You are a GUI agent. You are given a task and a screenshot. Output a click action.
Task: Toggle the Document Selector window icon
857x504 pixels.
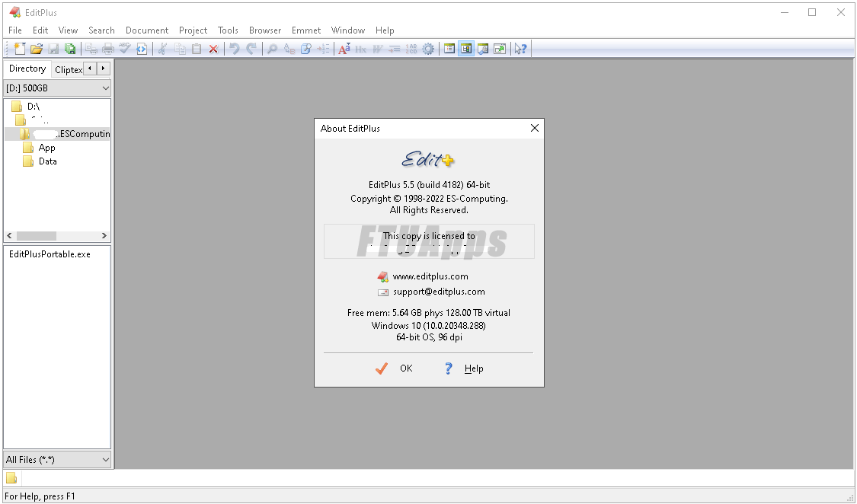(449, 49)
